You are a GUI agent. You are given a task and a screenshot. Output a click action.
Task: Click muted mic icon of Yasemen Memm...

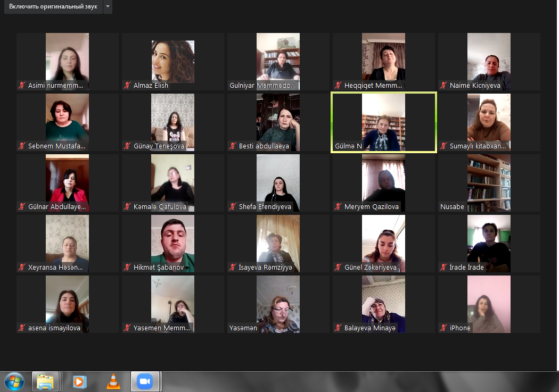[127, 328]
